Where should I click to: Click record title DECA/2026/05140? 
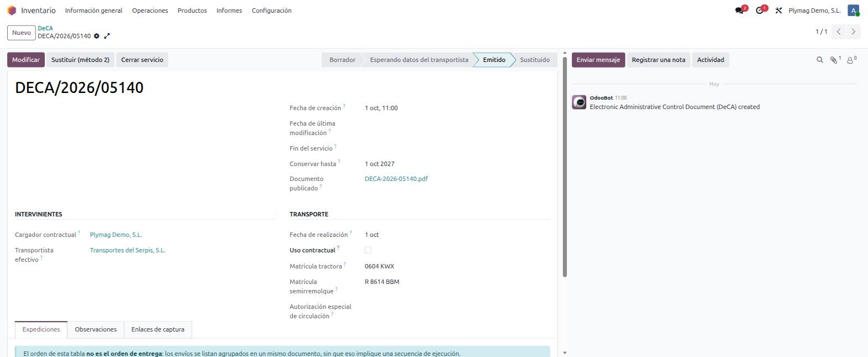pyautogui.click(x=79, y=87)
